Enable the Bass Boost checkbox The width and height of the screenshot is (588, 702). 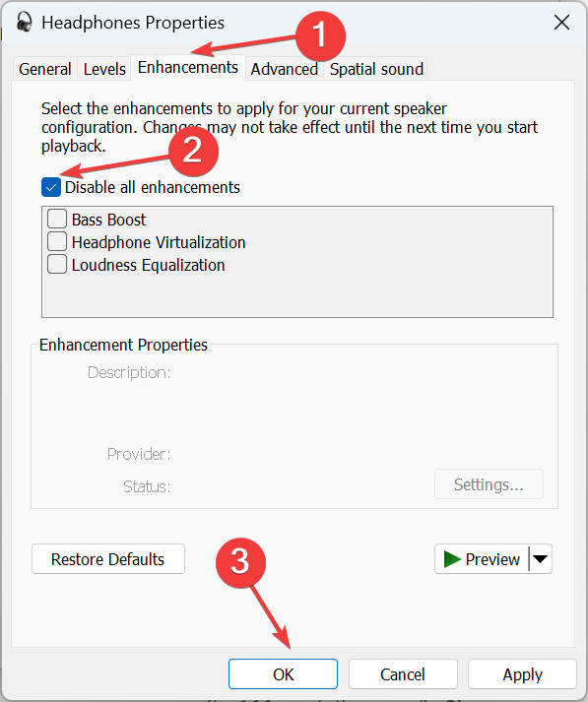57,219
